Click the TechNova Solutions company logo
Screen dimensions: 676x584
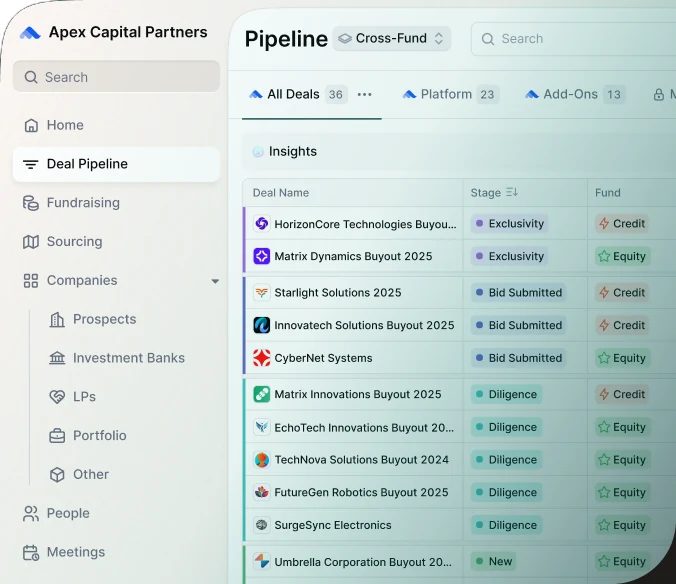pos(261,460)
